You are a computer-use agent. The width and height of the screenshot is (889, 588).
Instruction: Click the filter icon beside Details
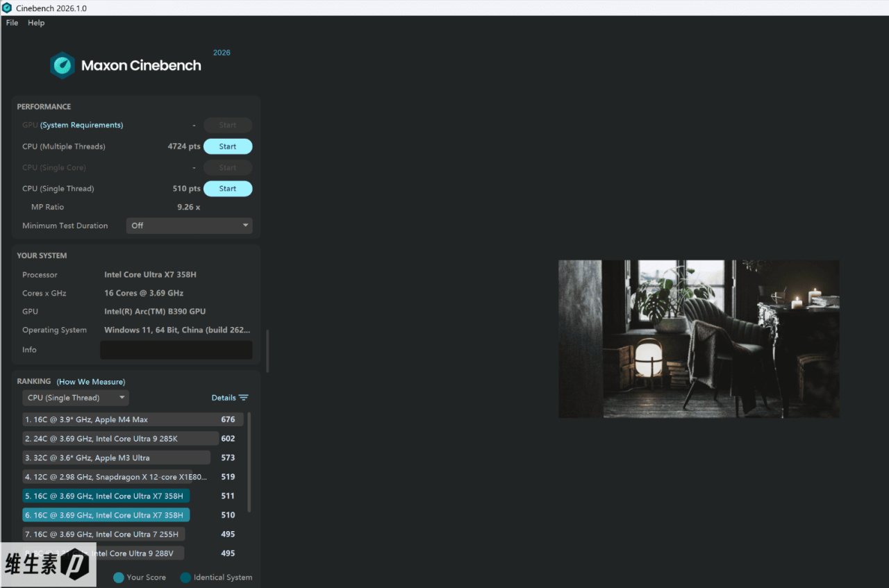(x=244, y=398)
